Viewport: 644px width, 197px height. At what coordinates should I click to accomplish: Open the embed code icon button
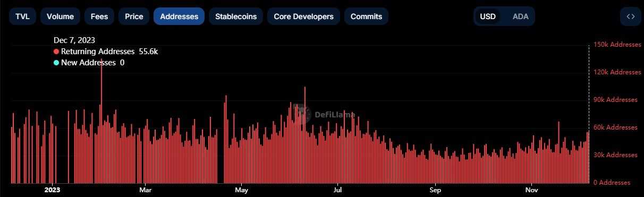pos(631,16)
